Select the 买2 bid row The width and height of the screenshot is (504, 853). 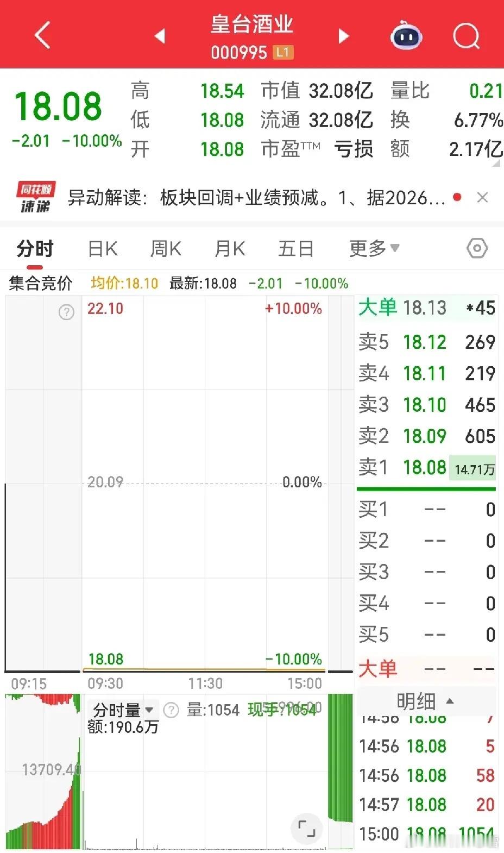pos(426,541)
